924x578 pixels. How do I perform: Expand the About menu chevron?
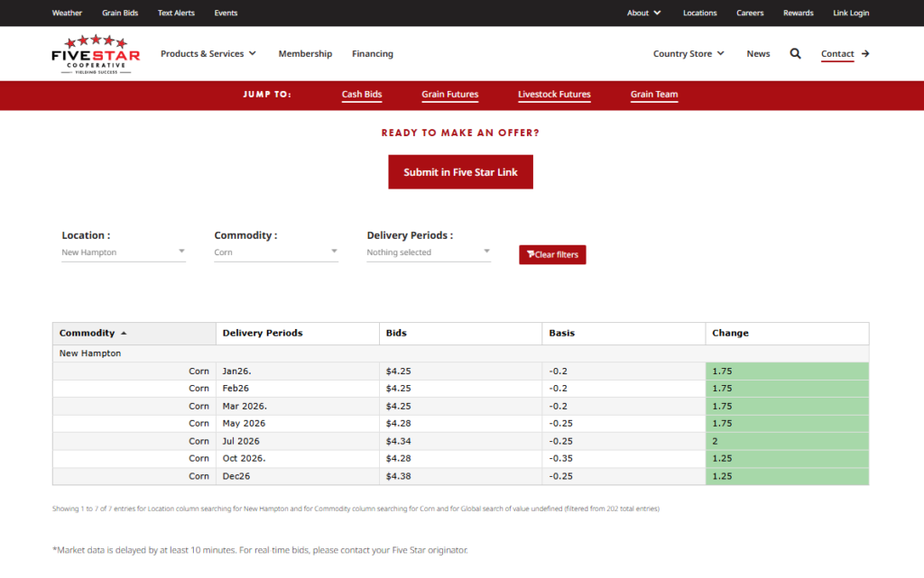click(657, 14)
